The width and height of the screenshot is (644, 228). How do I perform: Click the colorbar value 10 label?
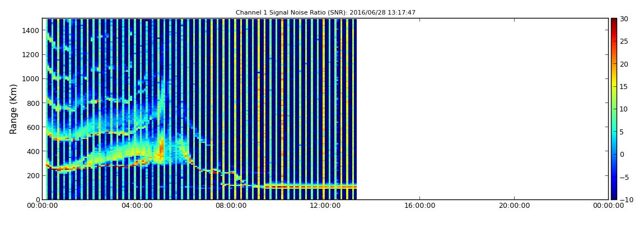tap(623, 109)
